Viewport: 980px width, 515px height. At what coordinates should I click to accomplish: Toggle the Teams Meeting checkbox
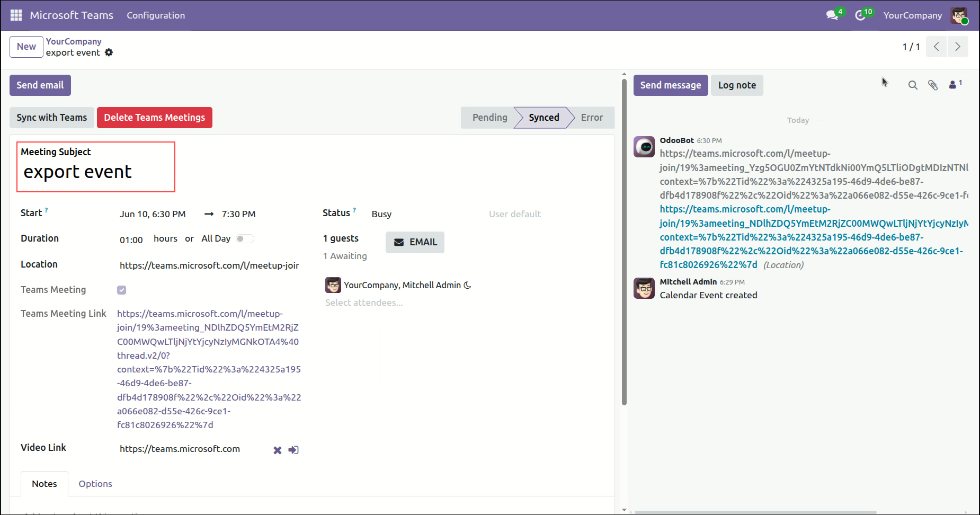(122, 290)
